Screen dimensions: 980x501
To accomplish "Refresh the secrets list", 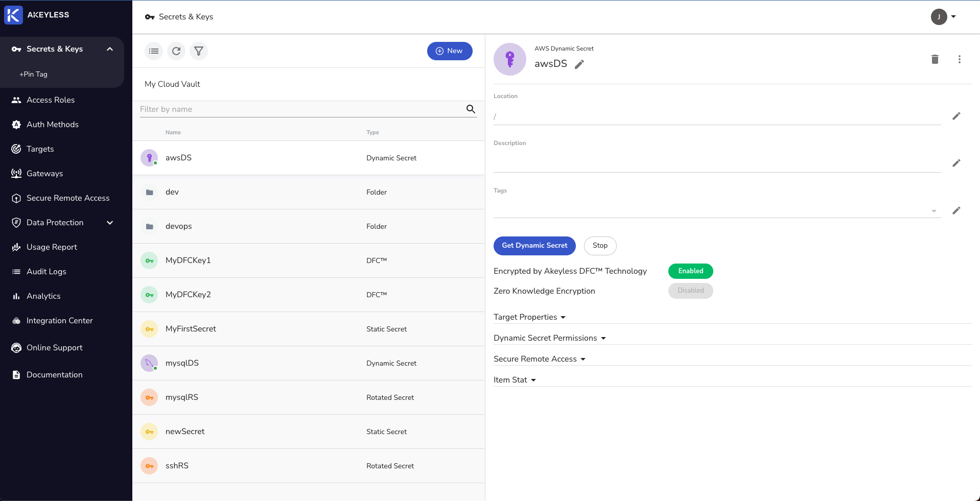I will [176, 51].
